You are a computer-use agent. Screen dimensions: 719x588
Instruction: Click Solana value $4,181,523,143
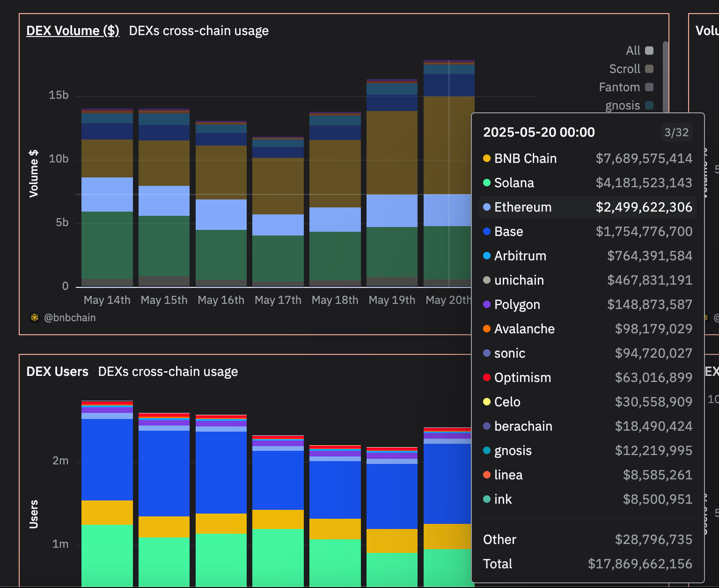pos(644,183)
